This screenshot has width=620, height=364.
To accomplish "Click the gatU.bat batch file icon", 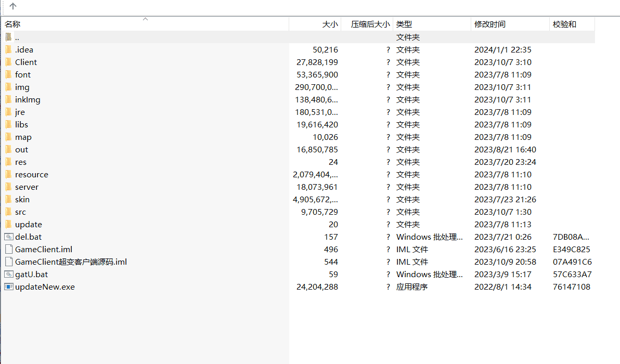I will coord(8,274).
